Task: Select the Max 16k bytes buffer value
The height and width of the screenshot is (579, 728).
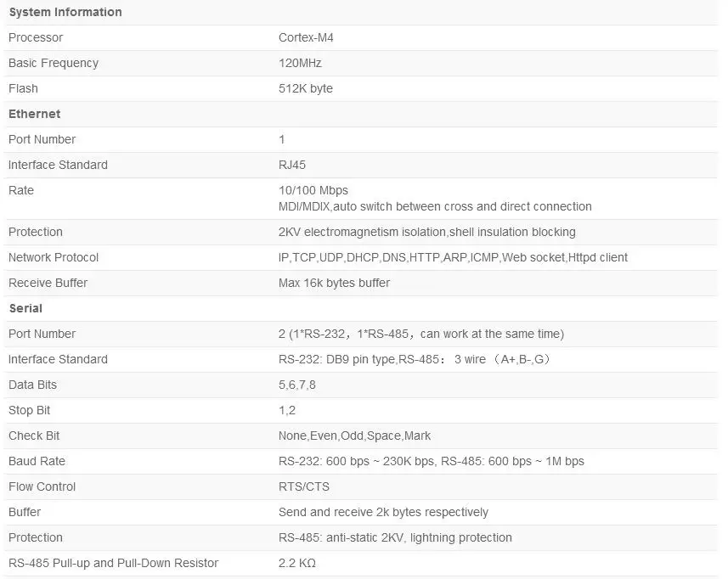Action: coord(335,283)
